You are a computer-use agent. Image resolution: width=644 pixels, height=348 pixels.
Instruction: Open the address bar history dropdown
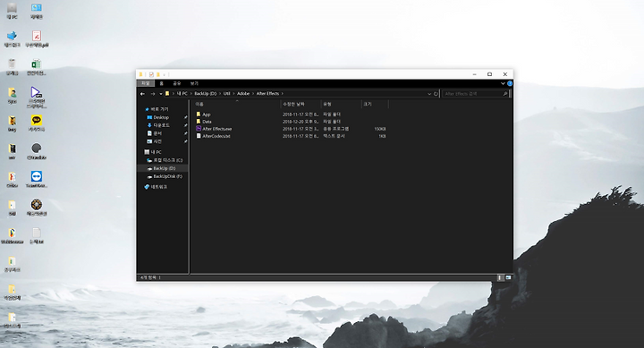pos(429,94)
